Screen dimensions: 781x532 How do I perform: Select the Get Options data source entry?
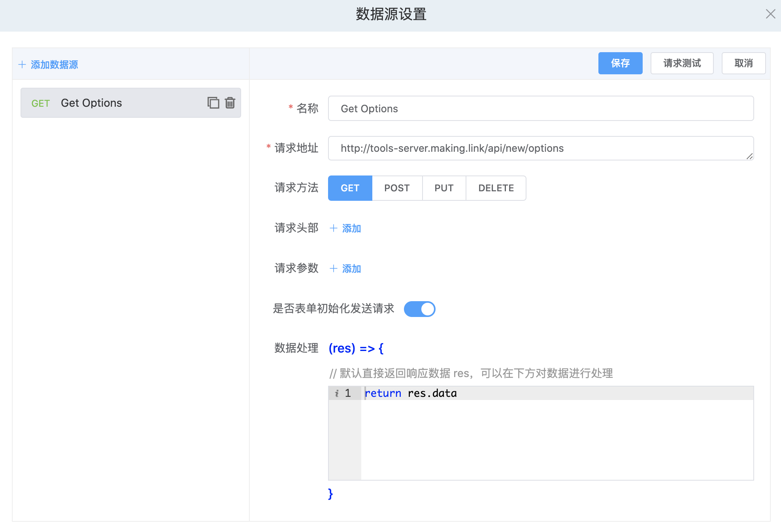click(x=119, y=103)
